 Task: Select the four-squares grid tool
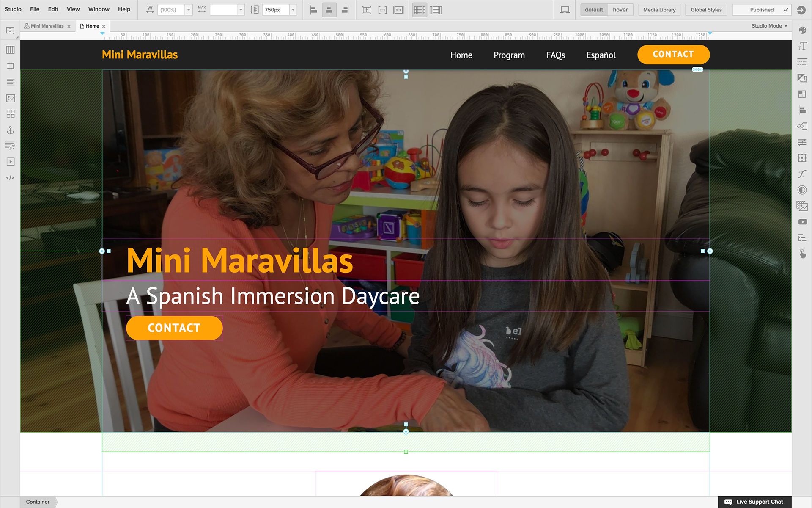(11, 114)
